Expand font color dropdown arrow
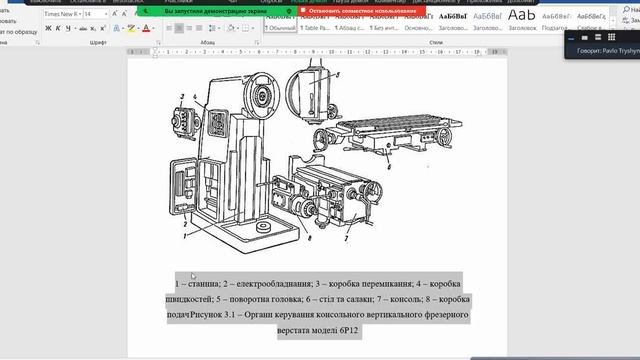 (x=153, y=29)
